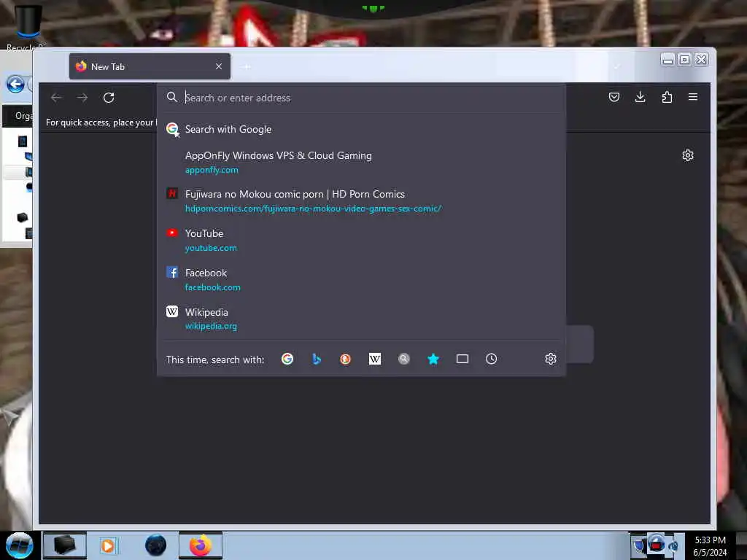Search this time with Wikipedia
The width and height of the screenshot is (747, 560).
click(375, 359)
